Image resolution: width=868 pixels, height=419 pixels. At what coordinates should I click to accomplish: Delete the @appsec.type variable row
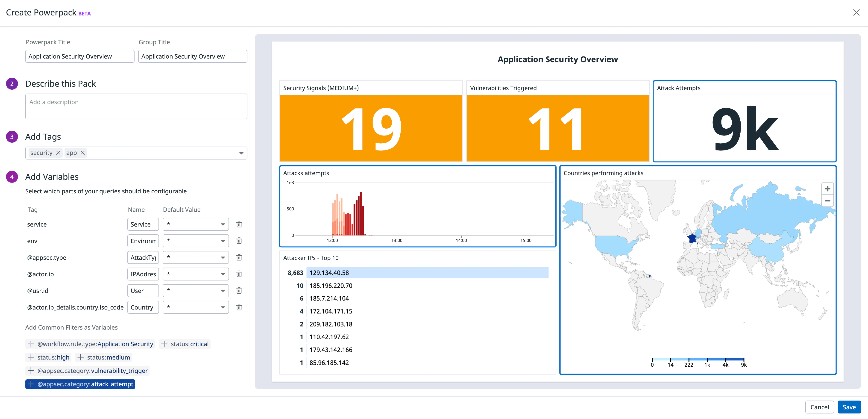coord(239,257)
